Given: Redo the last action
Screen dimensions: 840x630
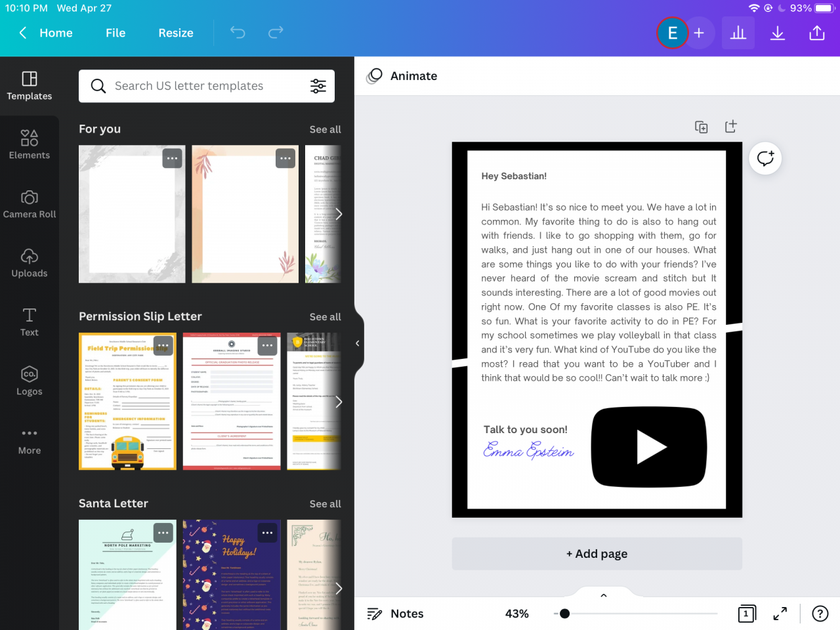Looking at the screenshot, I should 276,33.
